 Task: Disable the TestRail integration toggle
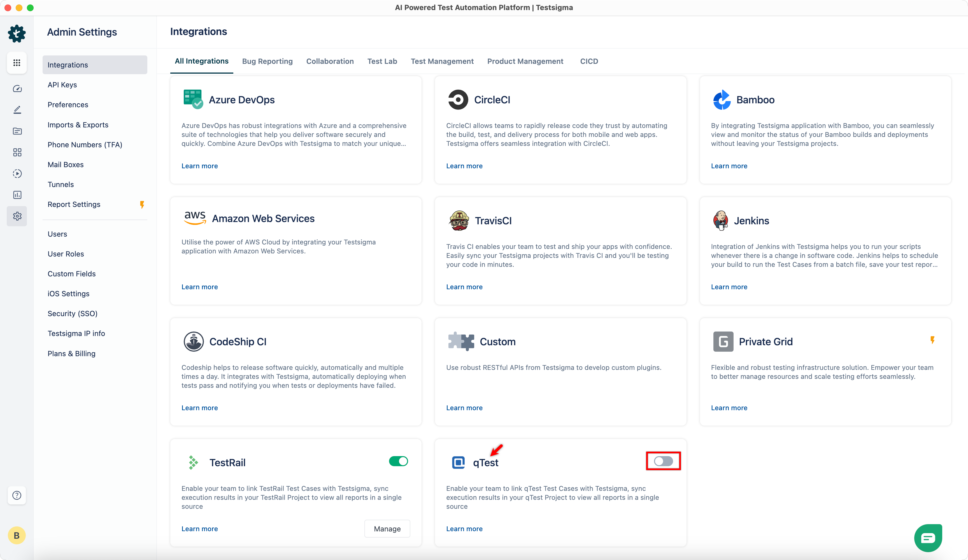pyautogui.click(x=398, y=461)
